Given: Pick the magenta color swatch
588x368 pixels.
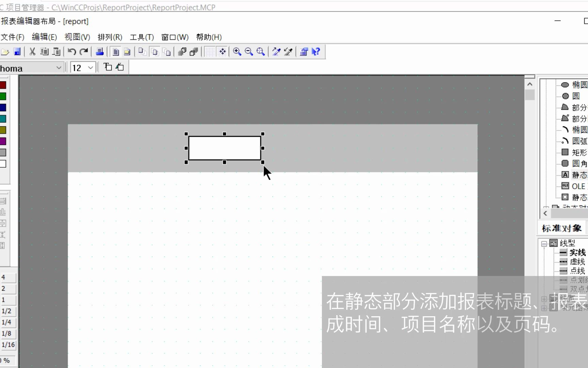Looking at the screenshot, I should [x=3, y=141].
